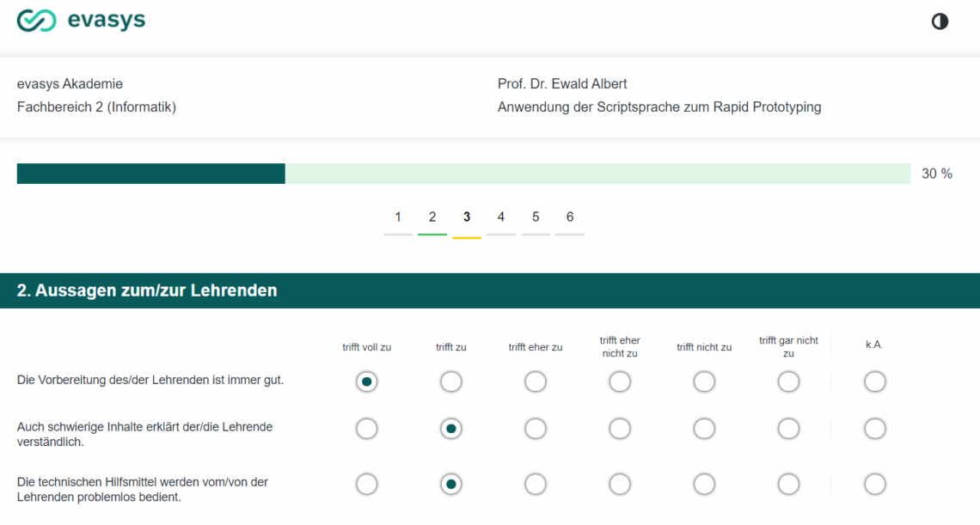
Task: Select 'trifft voll zu' for technische Hilfsmittel
Action: point(367,485)
